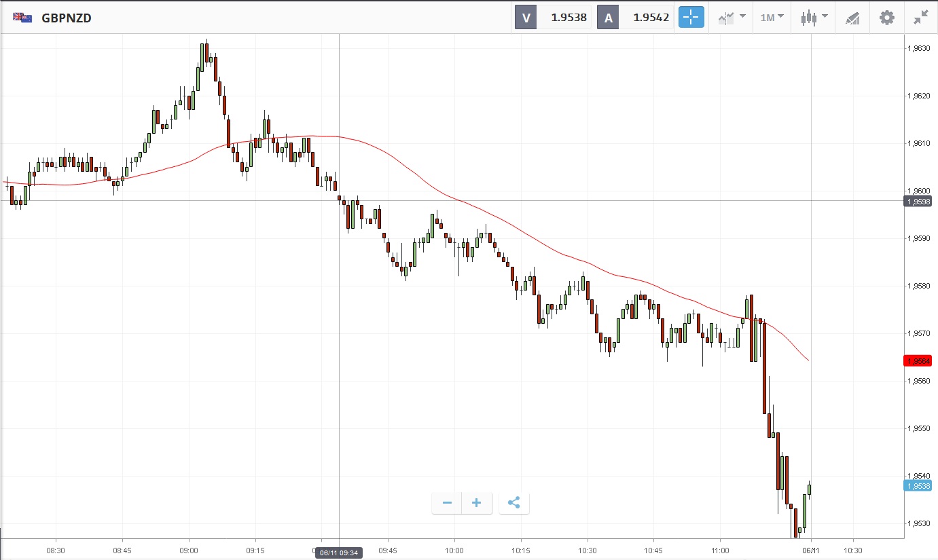Screen dimensions: 938x560
Task: Open the compare instruments dropdown
Action: 732,18
